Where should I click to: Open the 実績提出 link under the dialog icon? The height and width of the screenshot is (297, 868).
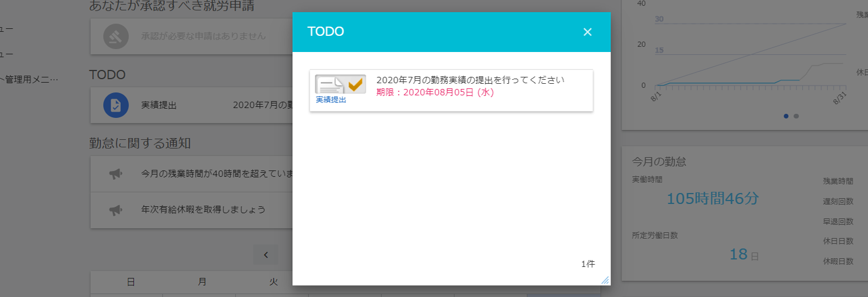point(331,100)
